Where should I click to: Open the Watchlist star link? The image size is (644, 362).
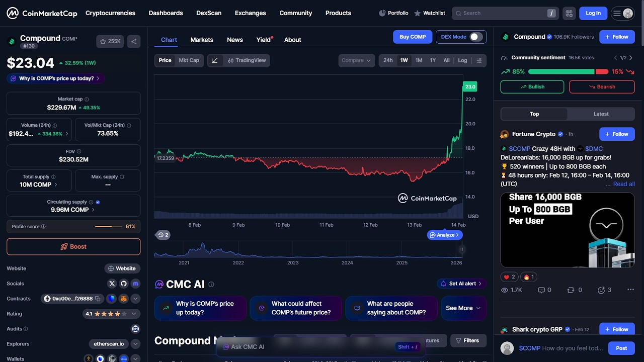tap(430, 13)
